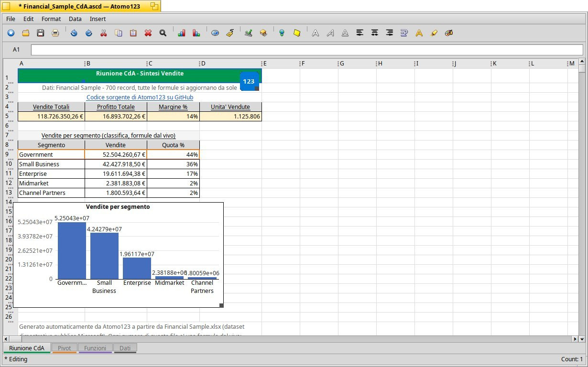Open the Data menu
The image size is (588, 367).
[75, 19]
